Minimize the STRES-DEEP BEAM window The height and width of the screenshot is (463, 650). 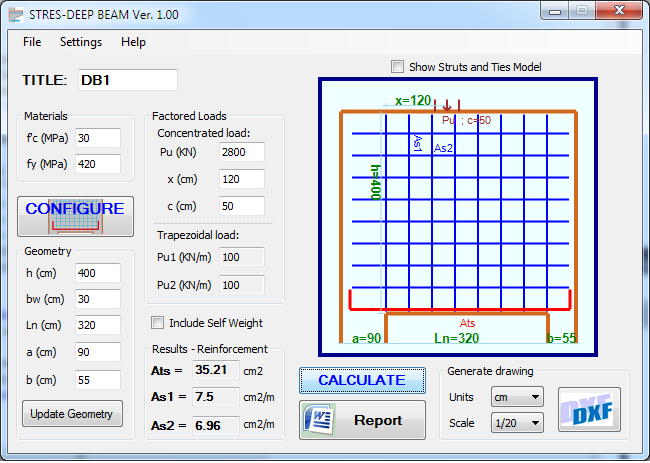555,11
